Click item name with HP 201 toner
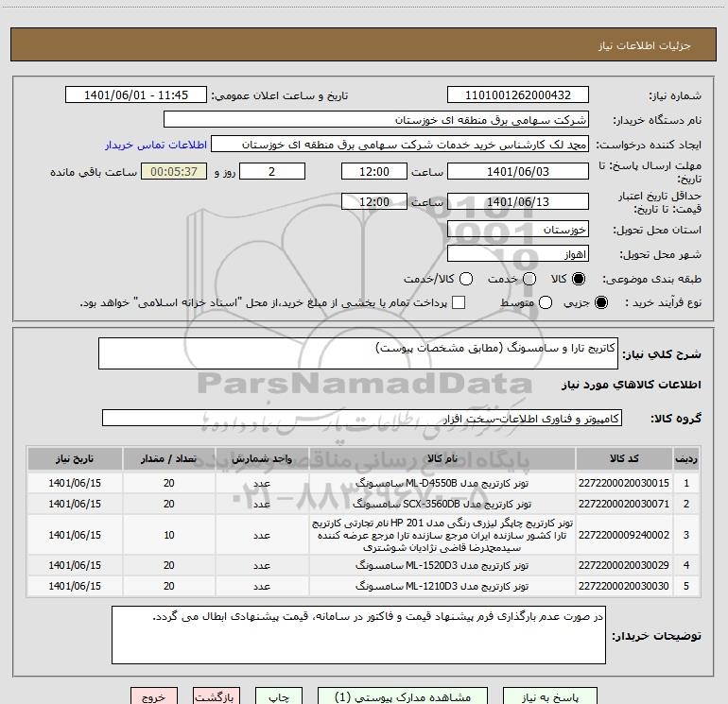 click(x=442, y=535)
